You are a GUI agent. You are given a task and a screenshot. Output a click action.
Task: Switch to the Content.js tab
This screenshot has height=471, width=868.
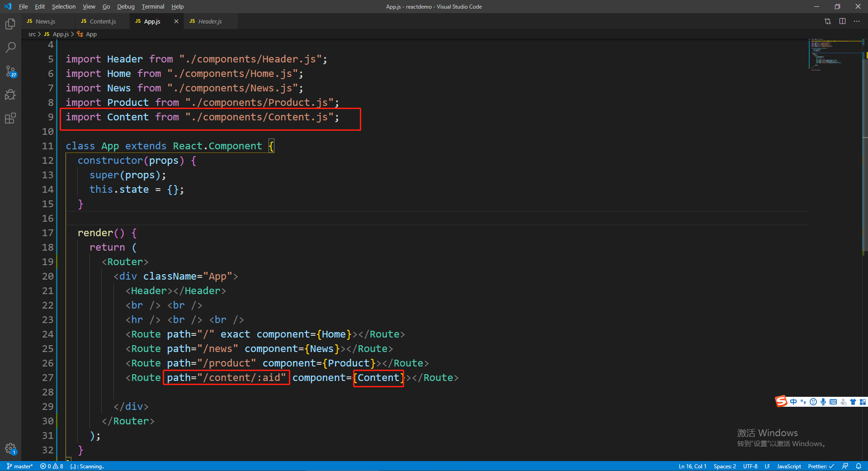pyautogui.click(x=103, y=21)
